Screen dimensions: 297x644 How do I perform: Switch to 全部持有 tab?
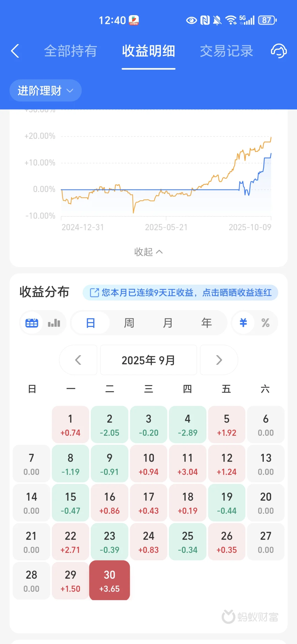tap(71, 51)
